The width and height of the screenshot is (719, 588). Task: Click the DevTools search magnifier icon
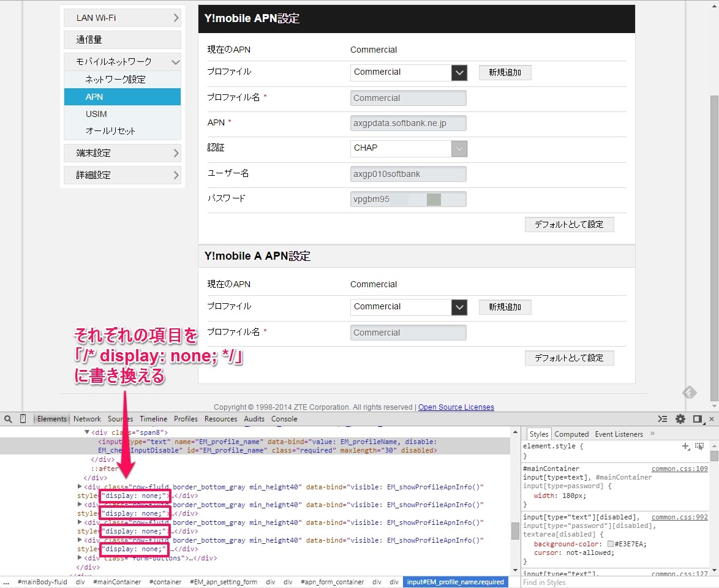click(8, 419)
